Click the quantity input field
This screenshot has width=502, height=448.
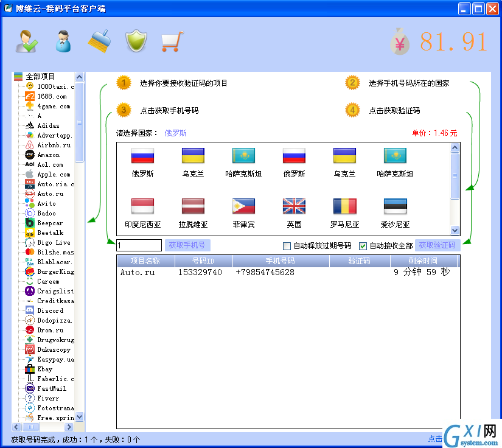click(139, 245)
